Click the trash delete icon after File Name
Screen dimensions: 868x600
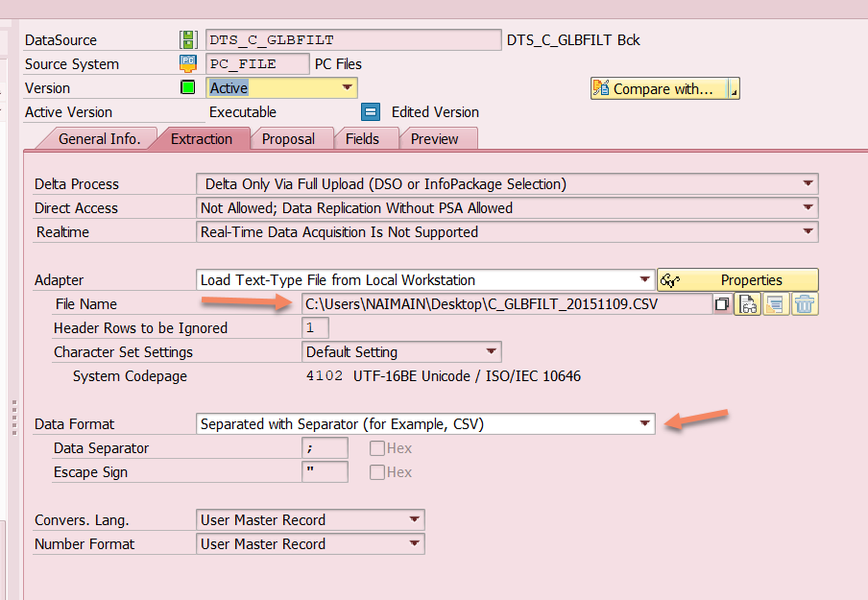(805, 304)
